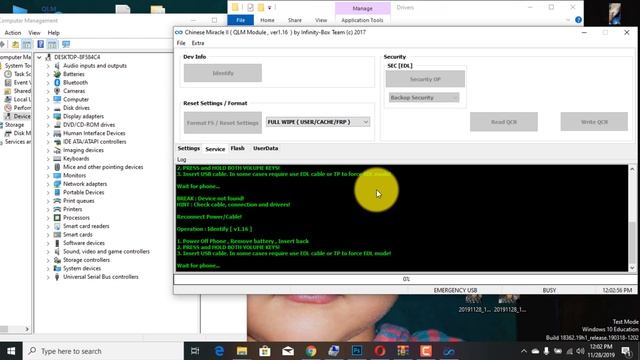Click the show/hide console tree toolbar icon
Screen dimensions: 640x360
point(27,44)
